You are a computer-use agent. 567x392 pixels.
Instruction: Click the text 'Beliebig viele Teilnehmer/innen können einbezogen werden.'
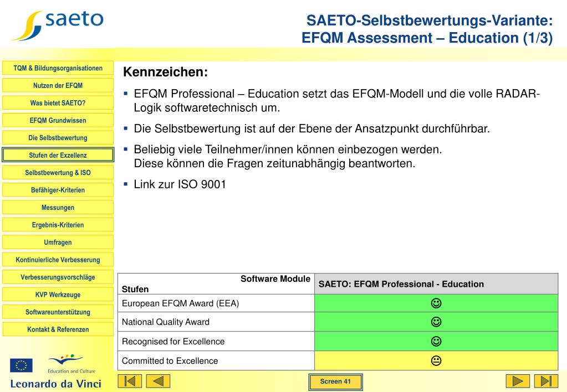point(288,149)
